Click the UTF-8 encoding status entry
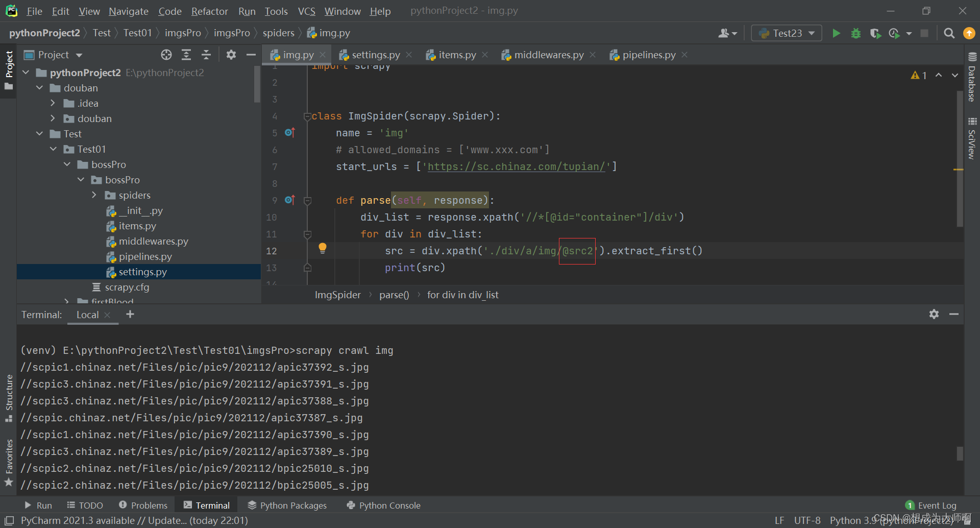Viewport: 980px width, 528px height. pos(807,520)
